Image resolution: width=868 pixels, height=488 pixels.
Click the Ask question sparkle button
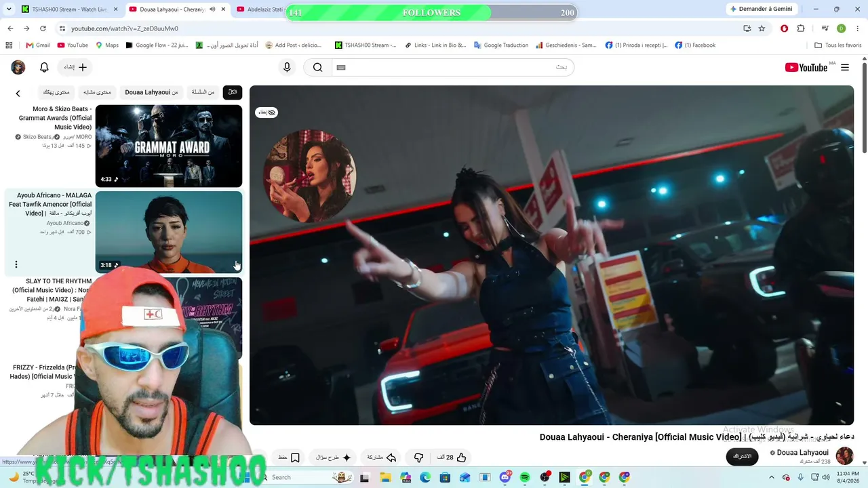click(334, 457)
